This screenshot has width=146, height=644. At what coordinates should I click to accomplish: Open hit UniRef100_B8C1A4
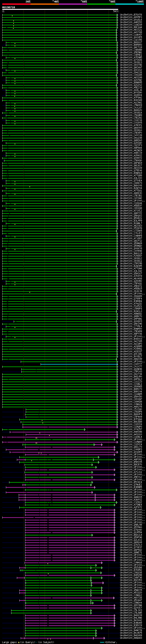tap(131, 27)
